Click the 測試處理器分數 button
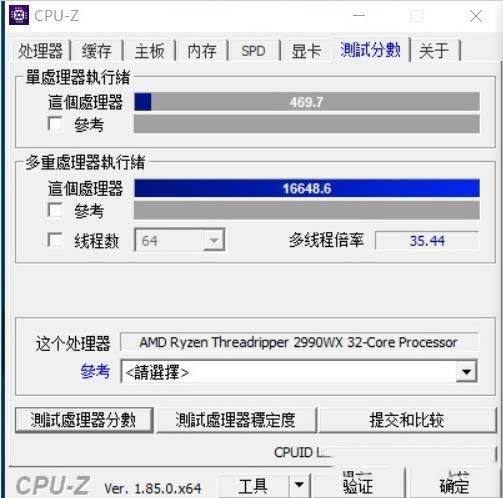Screen dimensions: 503x498 pos(84,420)
